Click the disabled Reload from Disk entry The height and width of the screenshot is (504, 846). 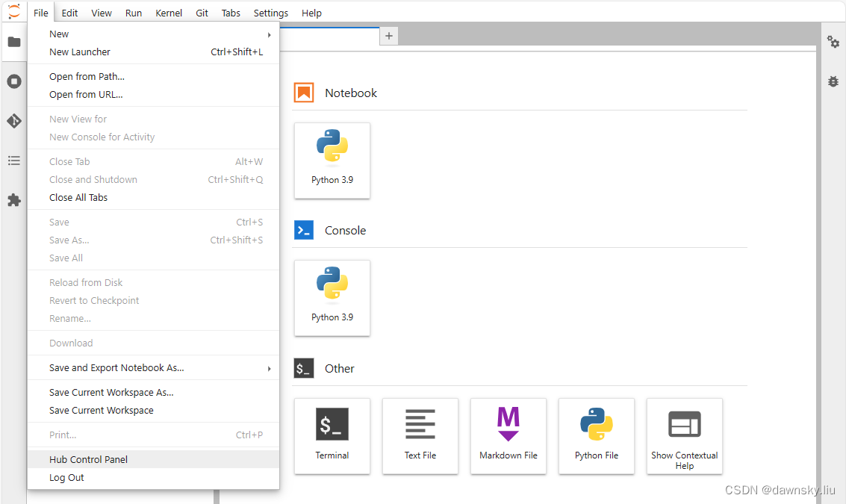tap(153, 283)
